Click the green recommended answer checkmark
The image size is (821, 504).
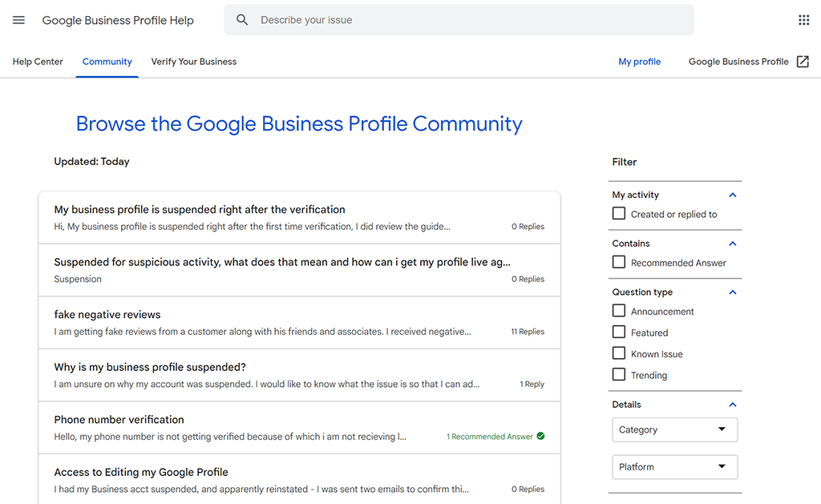pos(541,436)
